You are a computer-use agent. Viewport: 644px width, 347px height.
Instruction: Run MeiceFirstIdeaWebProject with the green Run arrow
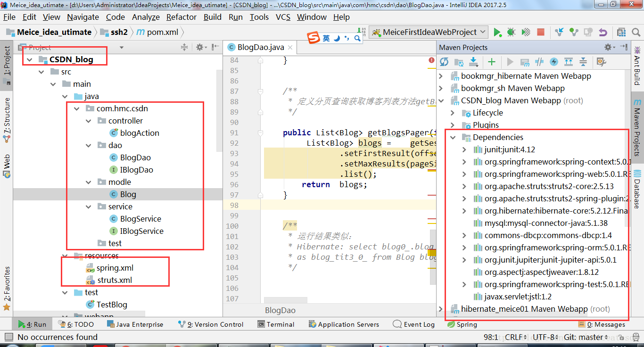(x=497, y=32)
